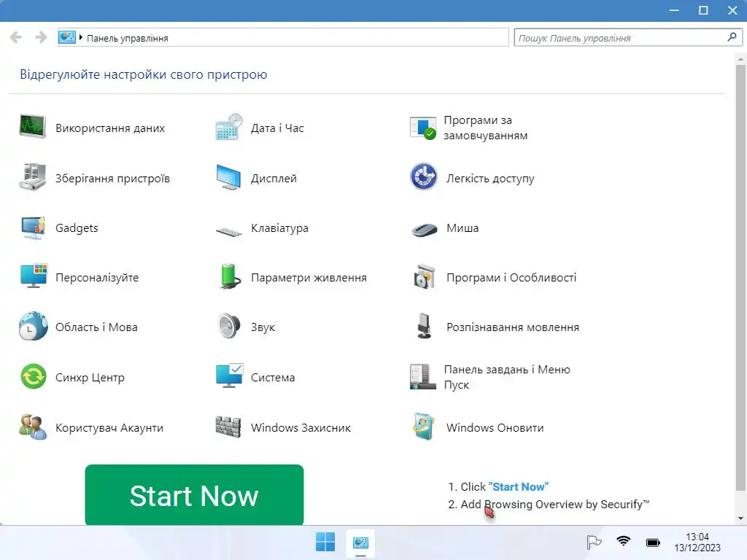
Task: Click the green Start Now button
Action: pos(194,495)
